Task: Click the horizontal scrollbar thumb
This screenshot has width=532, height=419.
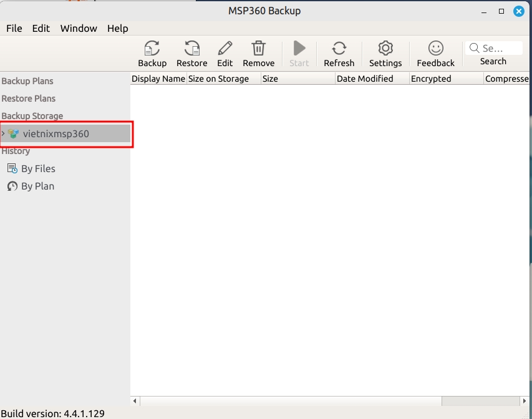Action: click(291, 401)
